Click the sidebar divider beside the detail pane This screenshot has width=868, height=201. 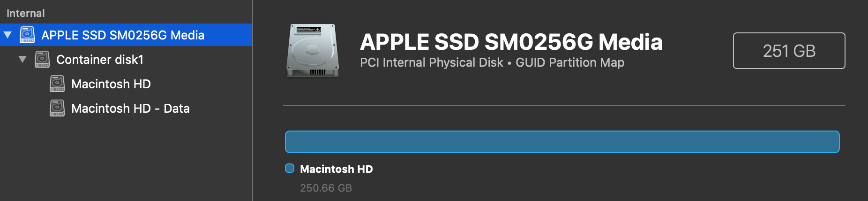253,100
